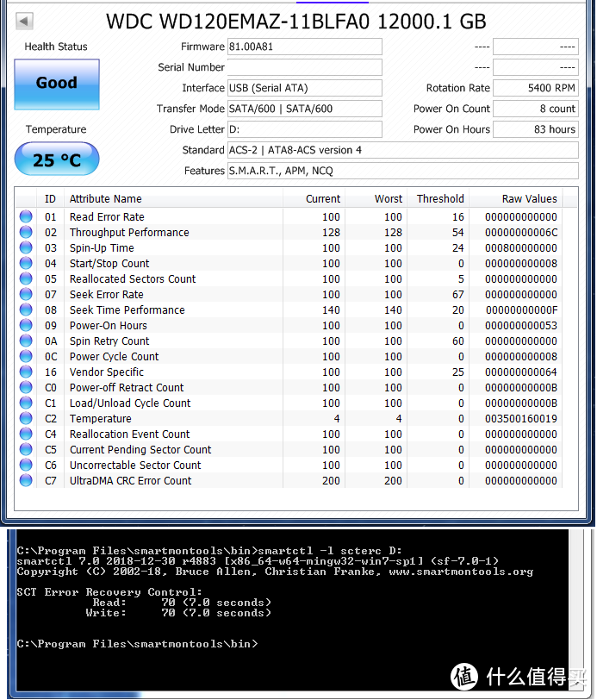Click the command prompt C:\Program Files\smartmontools\bin>

pyautogui.click(x=137, y=644)
